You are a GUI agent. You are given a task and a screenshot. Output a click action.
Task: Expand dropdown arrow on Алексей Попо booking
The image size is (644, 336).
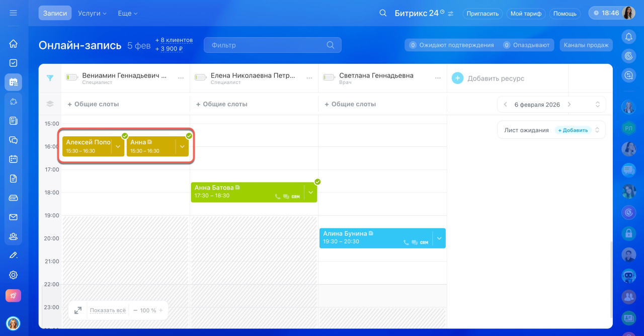(118, 146)
